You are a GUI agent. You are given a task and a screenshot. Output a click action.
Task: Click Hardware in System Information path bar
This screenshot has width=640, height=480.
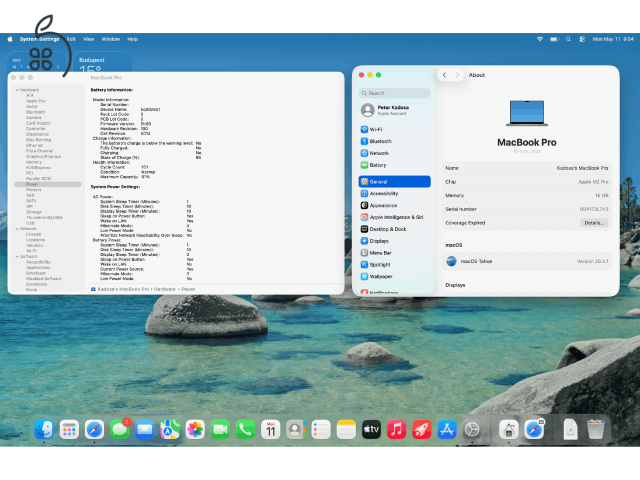[164, 289]
